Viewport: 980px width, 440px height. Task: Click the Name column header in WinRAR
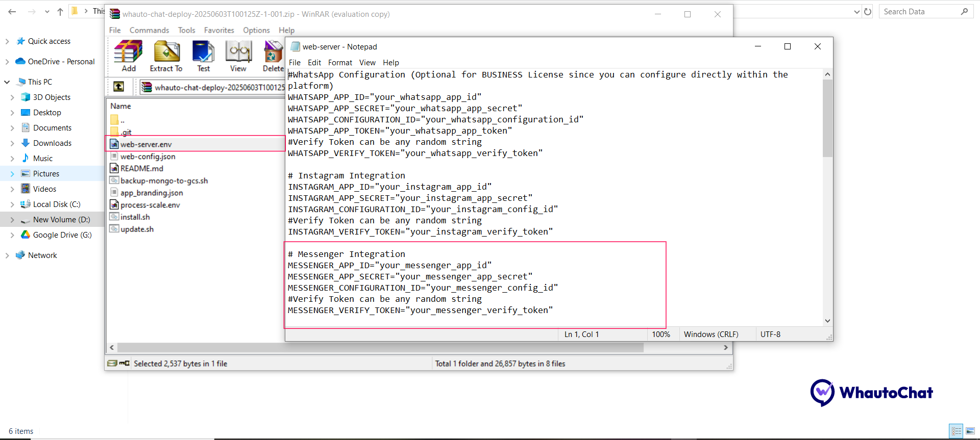pos(120,106)
